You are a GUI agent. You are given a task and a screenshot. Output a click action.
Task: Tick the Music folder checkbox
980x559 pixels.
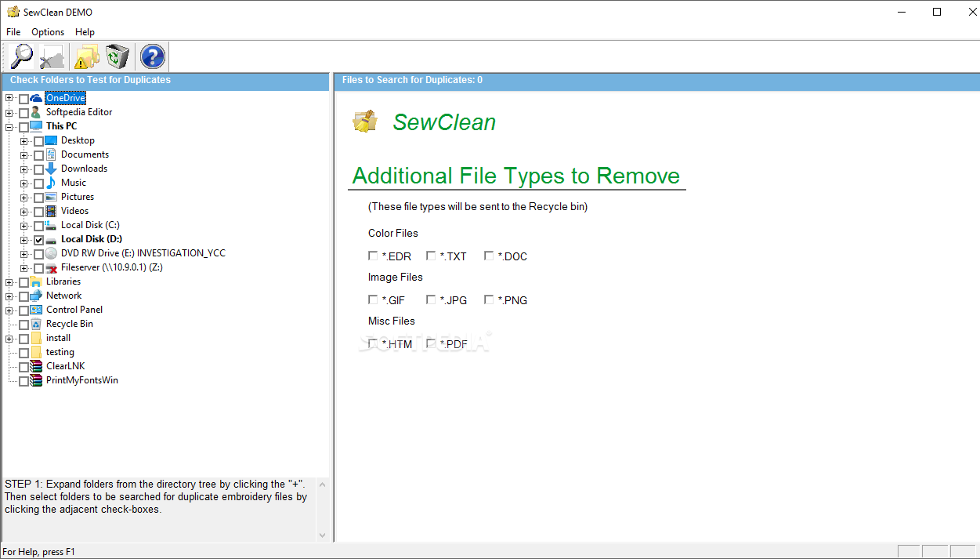pyautogui.click(x=38, y=183)
